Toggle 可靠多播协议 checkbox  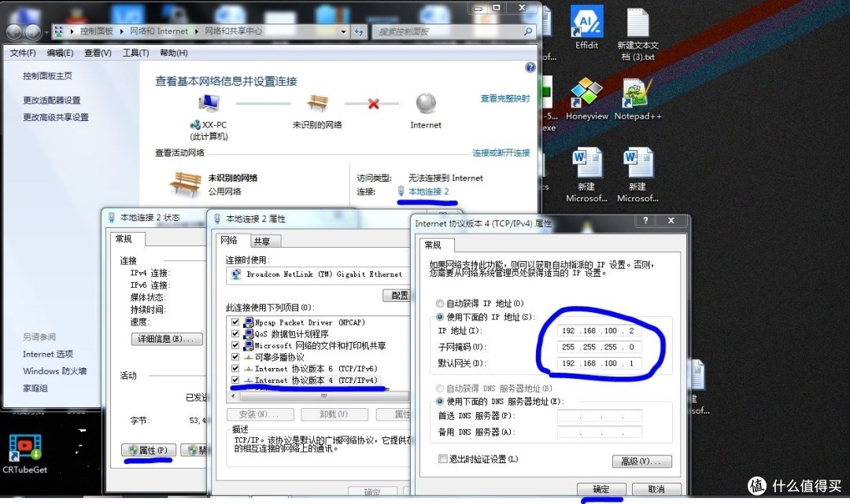point(235,357)
